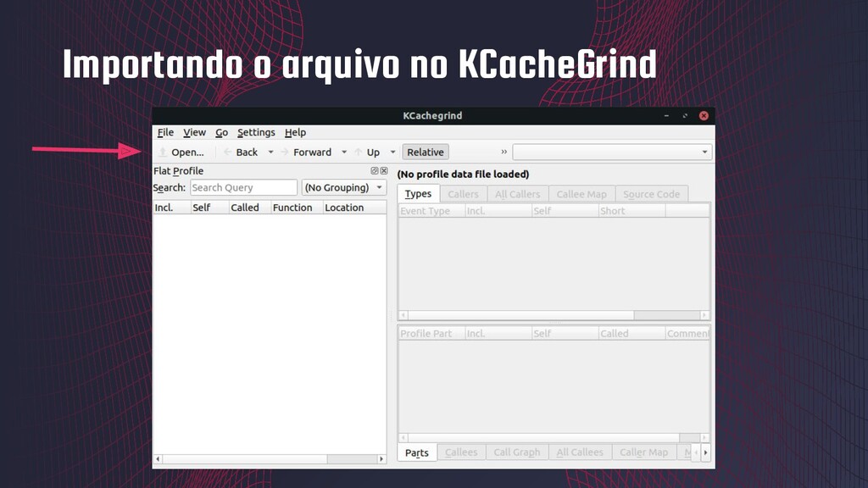Image resolution: width=868 pixels, height=488 pixels.
Task: Select the Source Code tab
Action: pos(651,194)
